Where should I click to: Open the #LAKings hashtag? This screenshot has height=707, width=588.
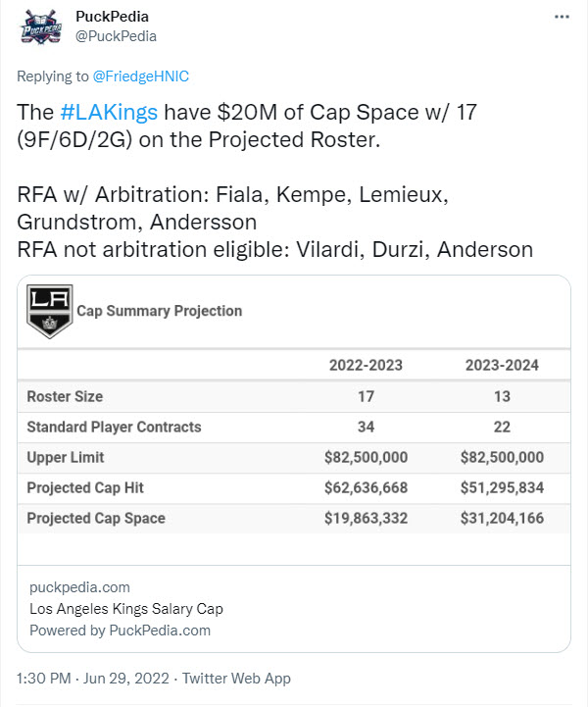pos(109,112)
